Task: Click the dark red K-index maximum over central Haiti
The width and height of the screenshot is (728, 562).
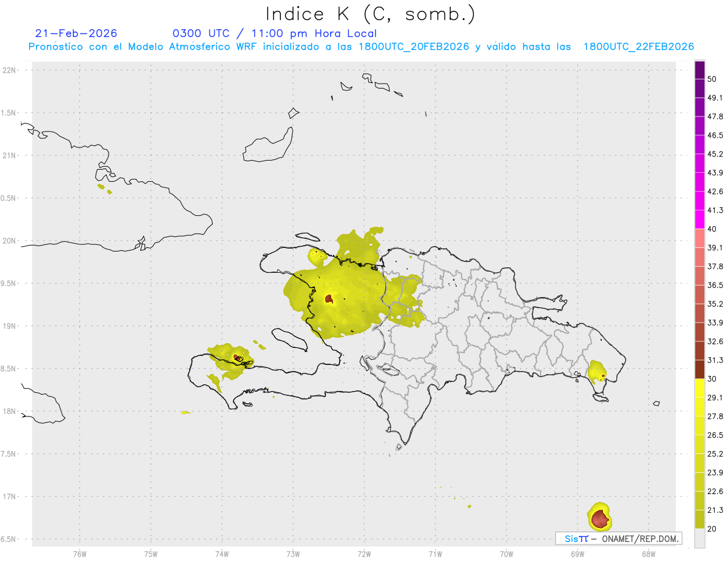Action: click(329, 298)
